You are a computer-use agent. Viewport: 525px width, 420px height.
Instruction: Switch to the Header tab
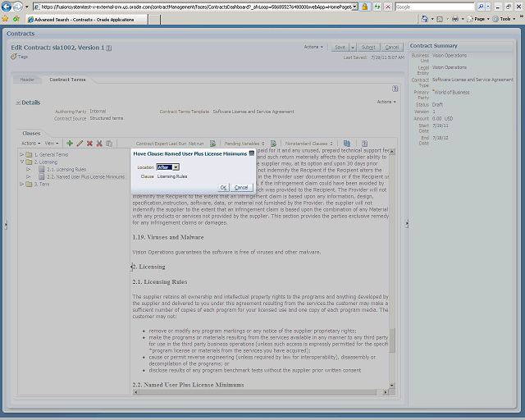27,80
